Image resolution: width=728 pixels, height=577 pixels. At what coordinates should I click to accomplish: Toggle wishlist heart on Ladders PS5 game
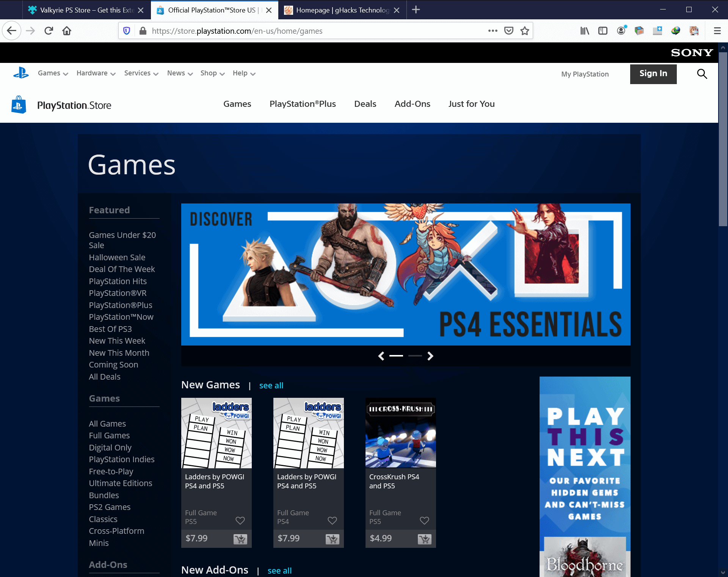[x=240, y=520]
